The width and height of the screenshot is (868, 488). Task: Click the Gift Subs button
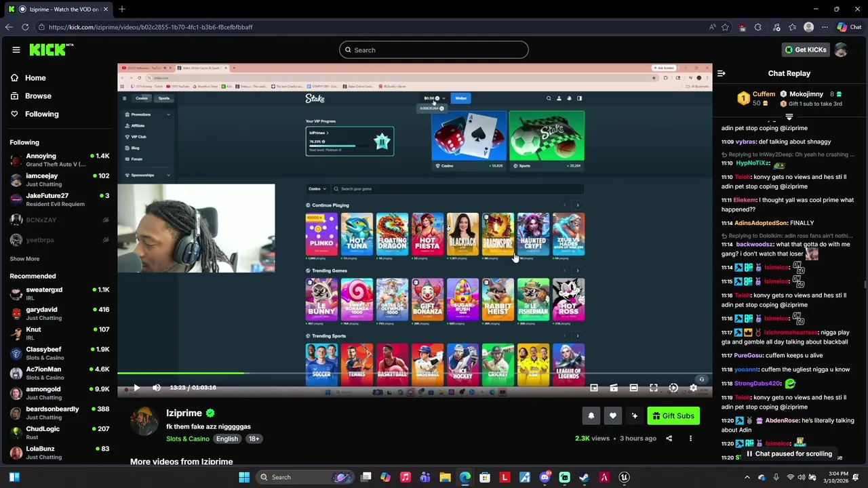(673, 416)
